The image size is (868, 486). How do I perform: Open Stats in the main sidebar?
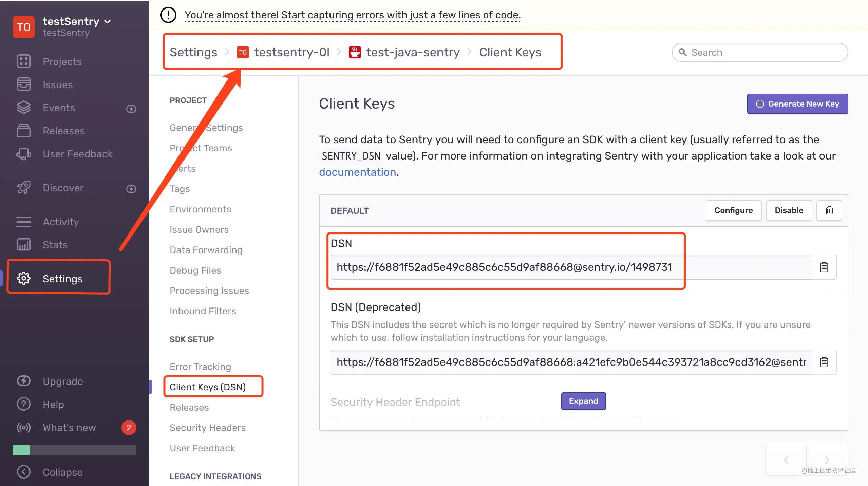pyautogui.click(x=55, y=245)
